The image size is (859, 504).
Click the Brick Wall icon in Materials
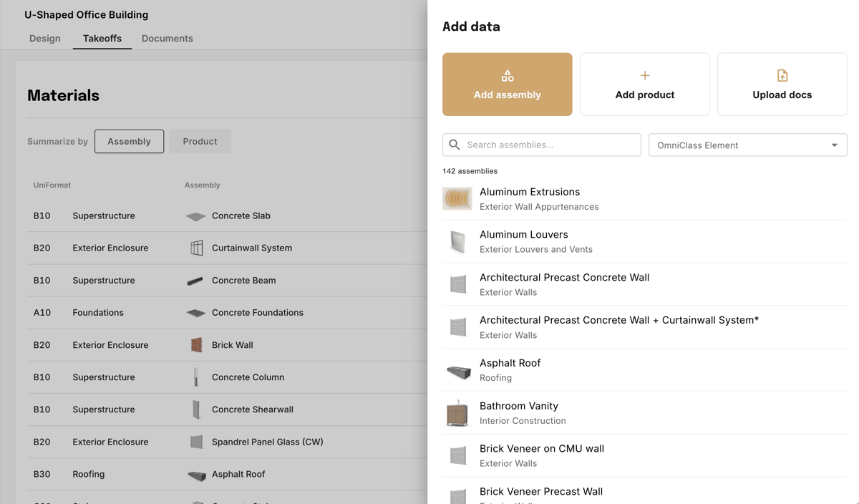click(196, 345)
